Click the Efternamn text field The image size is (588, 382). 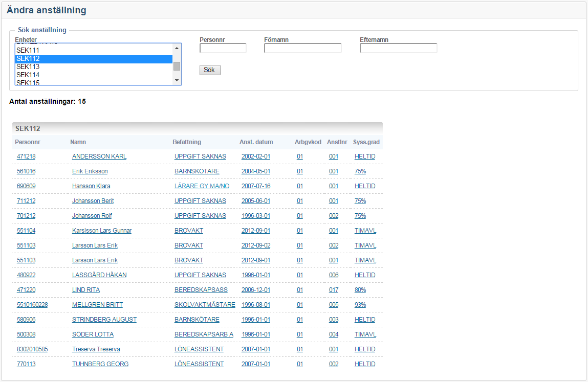click(x=398, y=48)
